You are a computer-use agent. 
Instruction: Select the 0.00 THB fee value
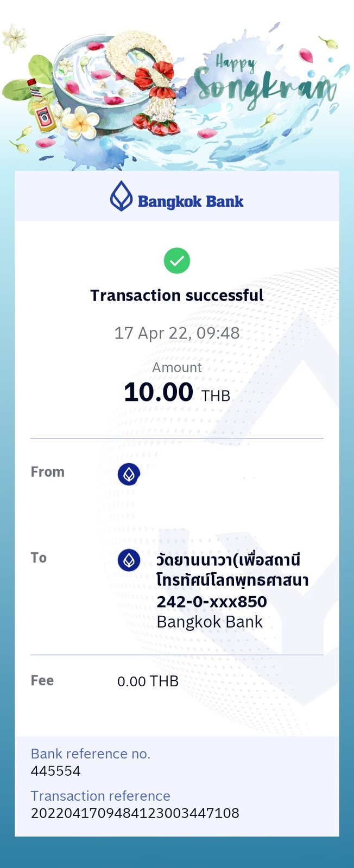[148, 681]
